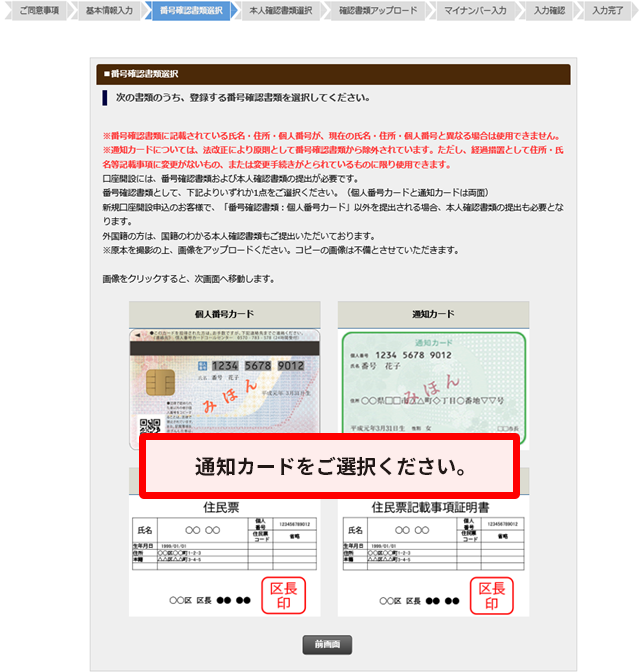Click the 口座開設には requirement line
Viewport: 640px width, 672px height.
point(231,179)
